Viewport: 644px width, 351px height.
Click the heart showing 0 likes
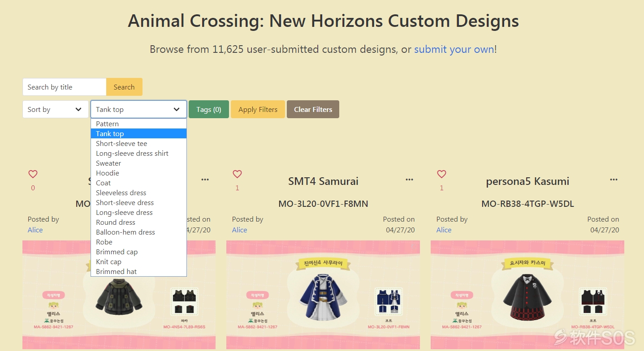pyautogui.click(x=33, y=174)
